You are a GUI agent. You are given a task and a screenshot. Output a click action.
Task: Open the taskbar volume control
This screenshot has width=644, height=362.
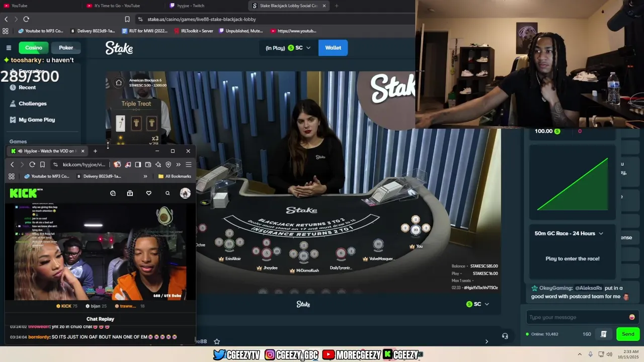tap(609, 354)
